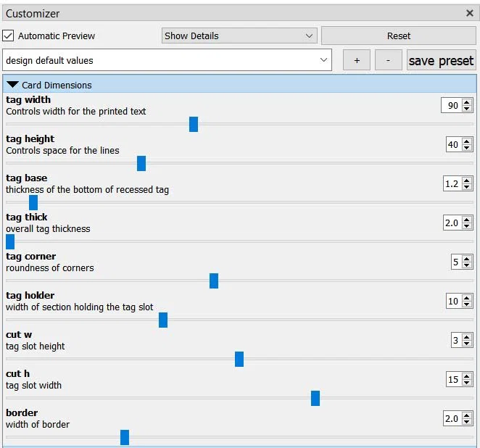Click the 'tag width' parameter label
Screen dimensions: 480x448
[x=28, y=100]
